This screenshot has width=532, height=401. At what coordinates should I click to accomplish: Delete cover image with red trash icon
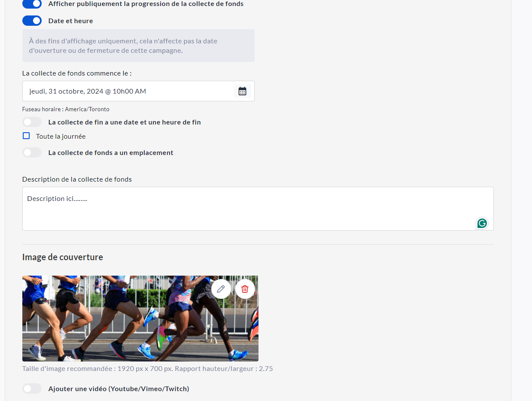pos(245,289)
